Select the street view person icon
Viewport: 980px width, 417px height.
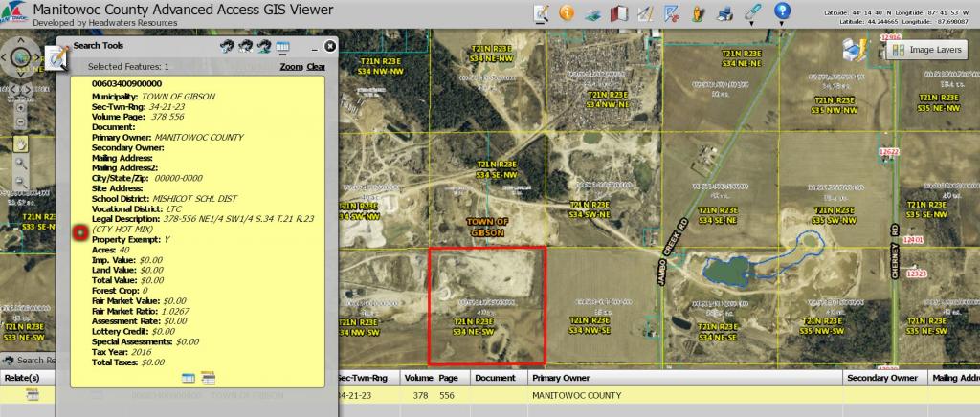tap(698, 14)
